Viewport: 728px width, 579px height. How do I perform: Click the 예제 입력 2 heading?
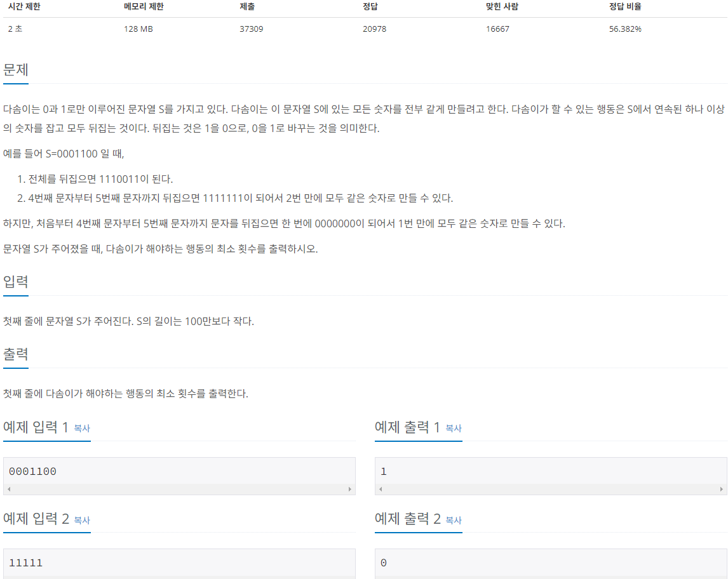pyautogui.click(x=36, y=518)
